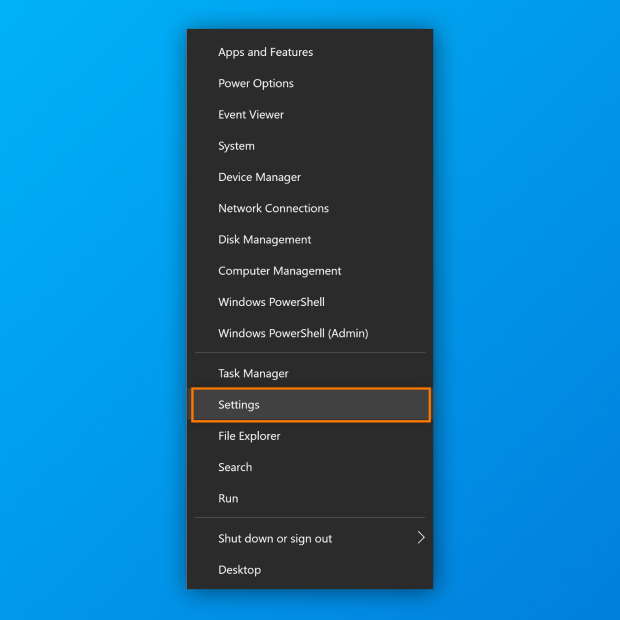
Task: Show Desktop via the last menu entry
Action: coord(239,570)
